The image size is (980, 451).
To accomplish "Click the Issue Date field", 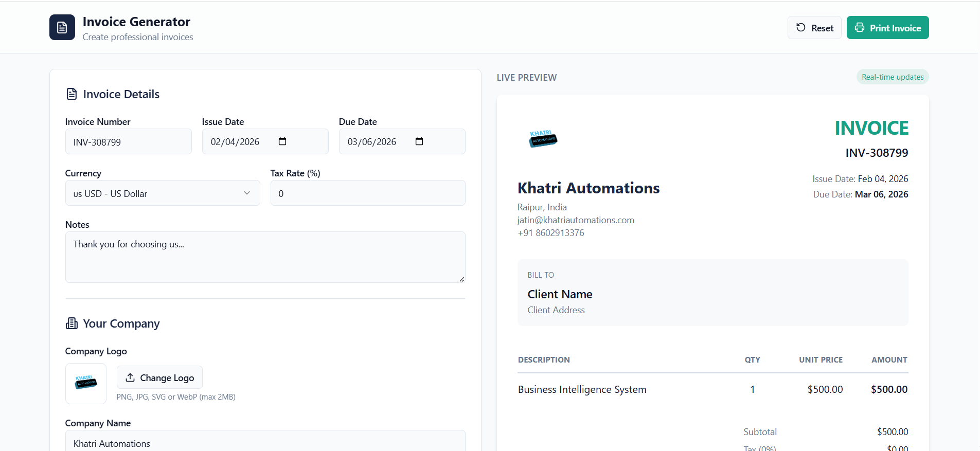I will 265,142.
